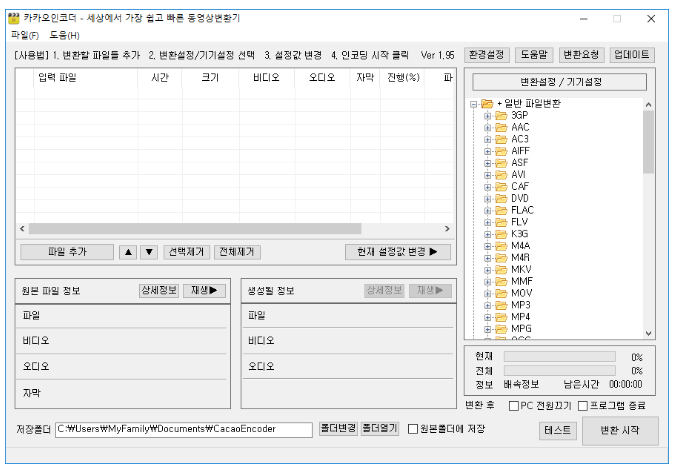The width and height of the screenshot is (673, 467).
Task: Click the 3GP folder icon
Action: 501,115
